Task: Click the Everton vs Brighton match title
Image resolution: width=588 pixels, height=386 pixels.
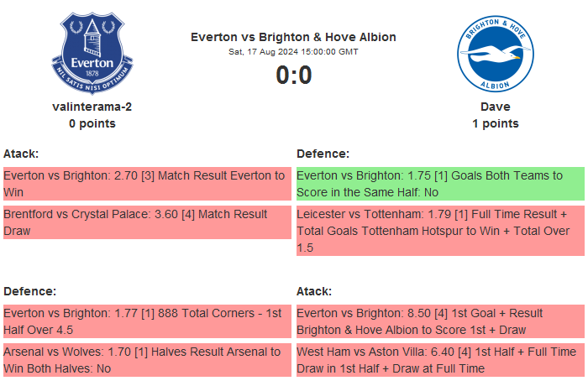Action: pos(293,37)
